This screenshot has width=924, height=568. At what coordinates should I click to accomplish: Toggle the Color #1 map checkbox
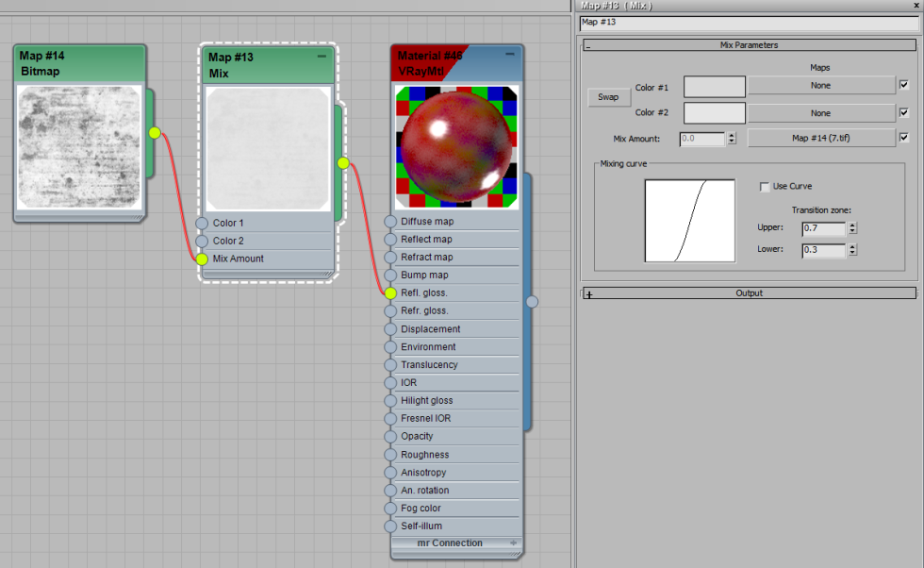[904, 86]
